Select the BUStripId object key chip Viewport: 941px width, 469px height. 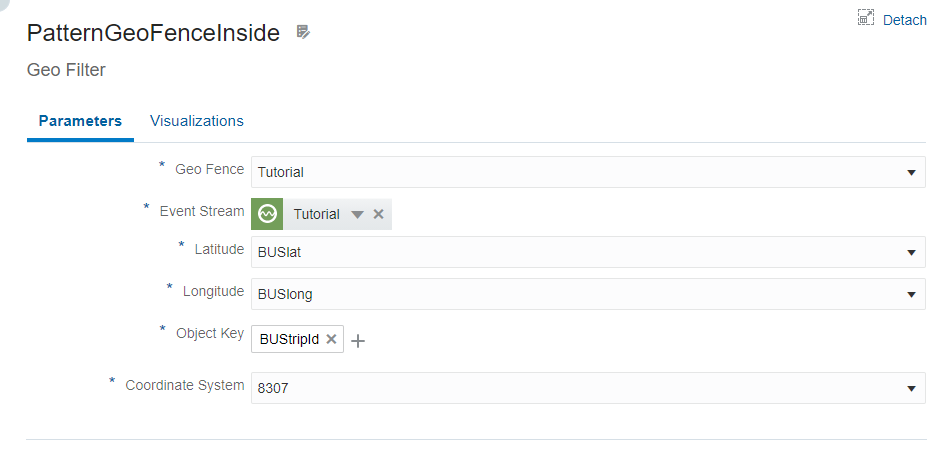[288, 339]
